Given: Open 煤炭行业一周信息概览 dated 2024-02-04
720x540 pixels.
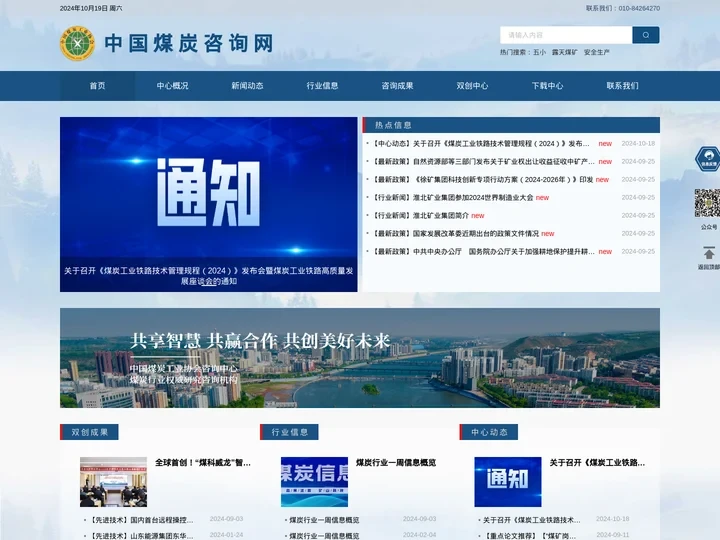Looking at the screenshot, I should pyautogui.click(x=324, y=536).
